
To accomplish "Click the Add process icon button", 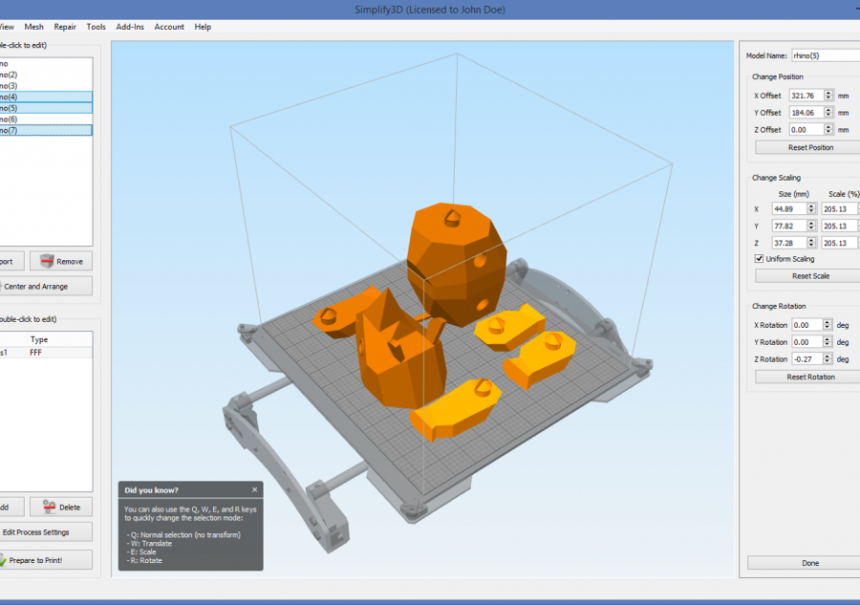I will coord(5,507).
